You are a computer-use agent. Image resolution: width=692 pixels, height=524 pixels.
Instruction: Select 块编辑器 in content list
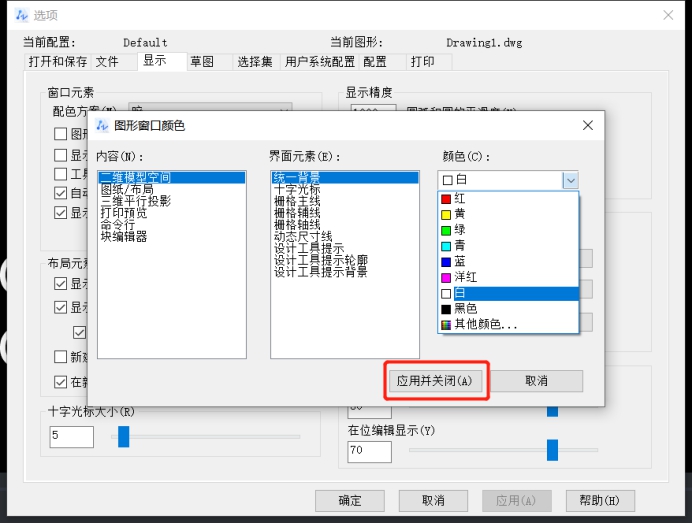171,237
